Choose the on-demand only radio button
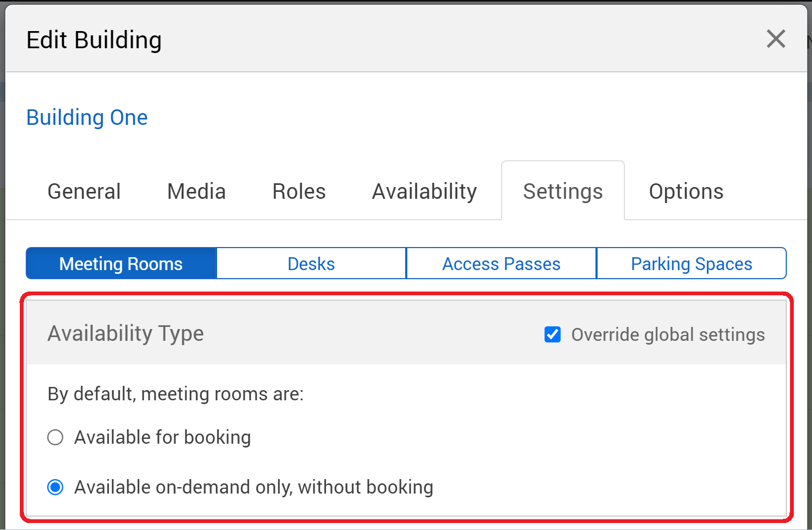The height and width of the screenshot is (530, 812). tap(55, 487)
